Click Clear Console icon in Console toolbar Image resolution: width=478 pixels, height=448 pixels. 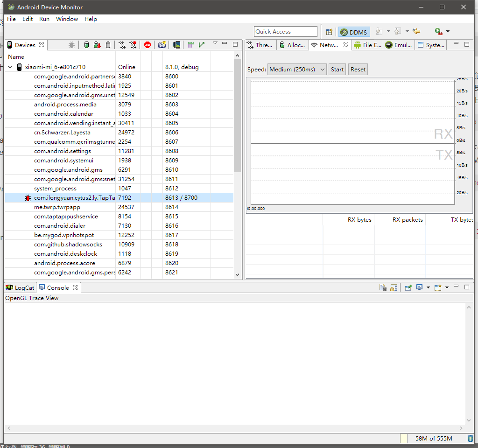(383, 287)
